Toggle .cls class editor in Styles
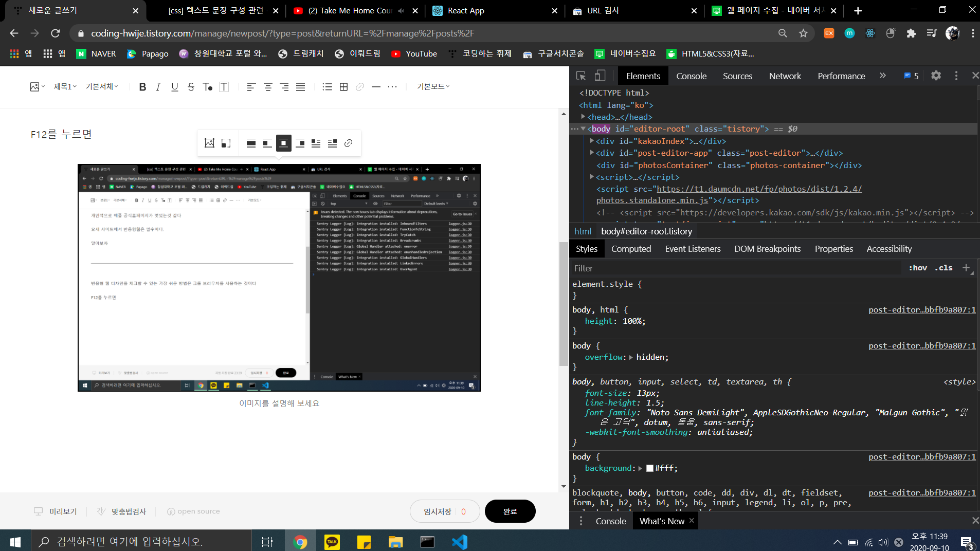 [x=944, y=268]
